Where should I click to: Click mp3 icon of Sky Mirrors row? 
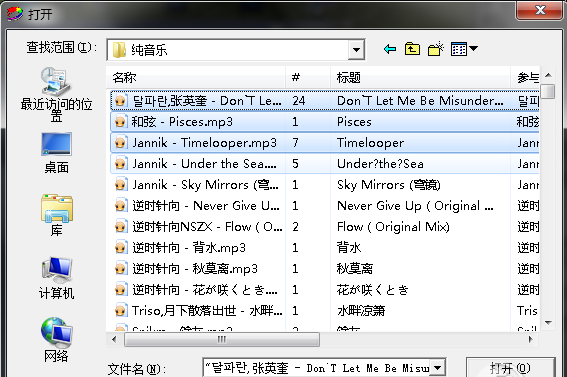point(121,185)
